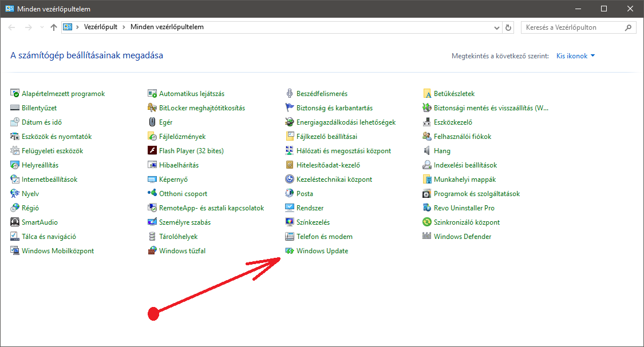Open the Windows Mobilközpont link
This screenshot has height=347, width=644.
pos(58,250)
